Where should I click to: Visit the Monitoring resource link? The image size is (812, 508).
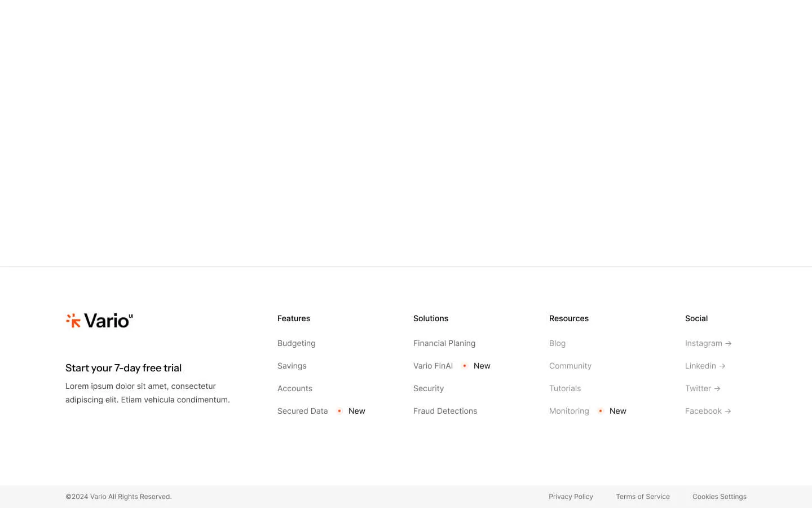[568, 411]
